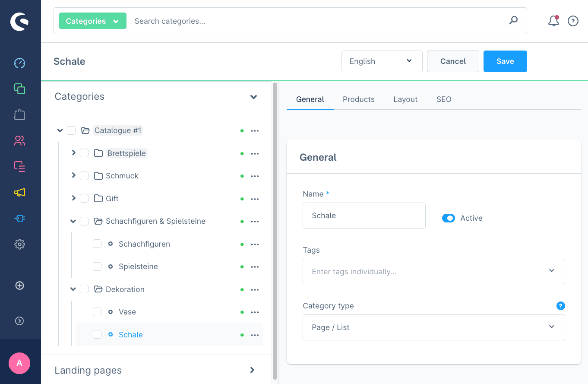Open the Category type Page / List dropdown

(x=434, y=327)
